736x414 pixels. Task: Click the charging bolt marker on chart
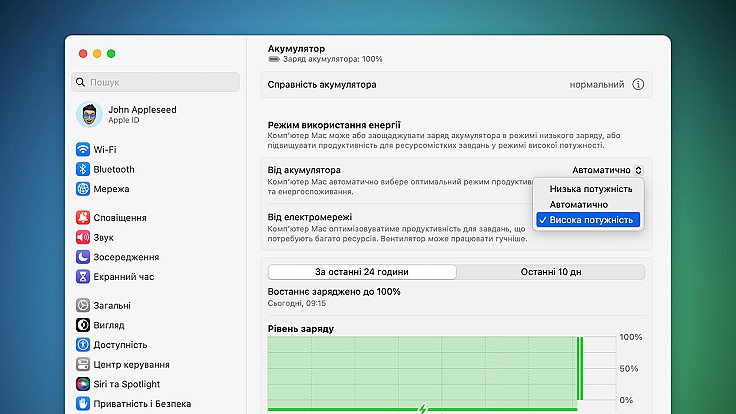(x=422, y=408)
